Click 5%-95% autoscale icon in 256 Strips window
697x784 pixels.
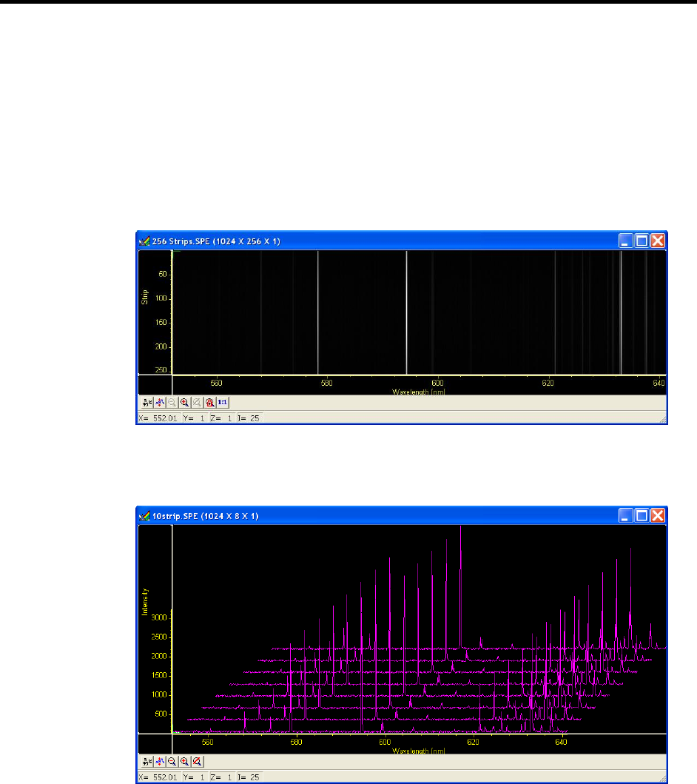[x=147, y=403]
